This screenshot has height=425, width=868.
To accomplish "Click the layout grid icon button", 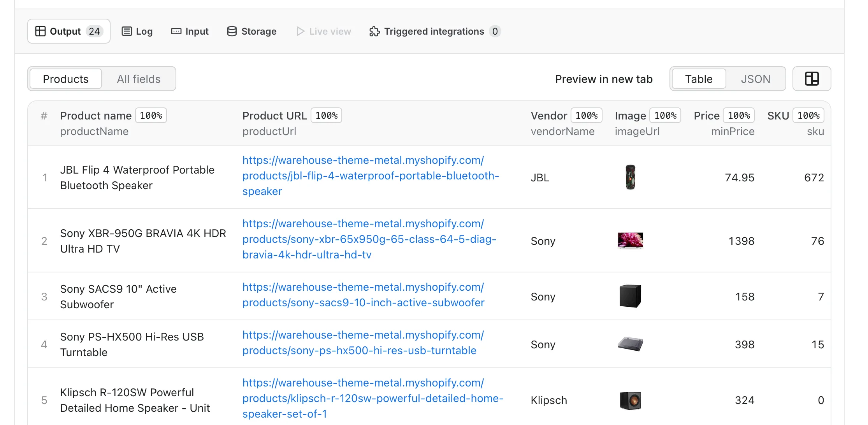I will tap(812, 79).
